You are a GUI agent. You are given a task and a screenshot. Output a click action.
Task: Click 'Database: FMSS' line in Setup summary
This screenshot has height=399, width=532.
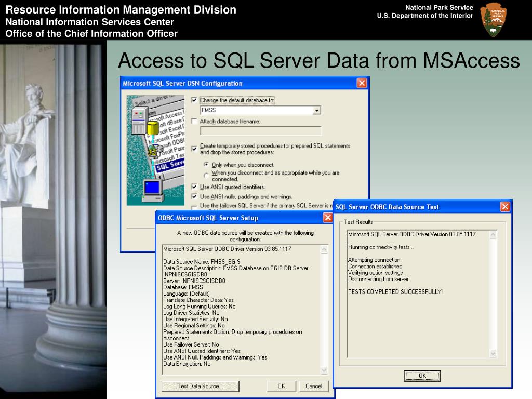pyautogui.click(x=183, y=287)
